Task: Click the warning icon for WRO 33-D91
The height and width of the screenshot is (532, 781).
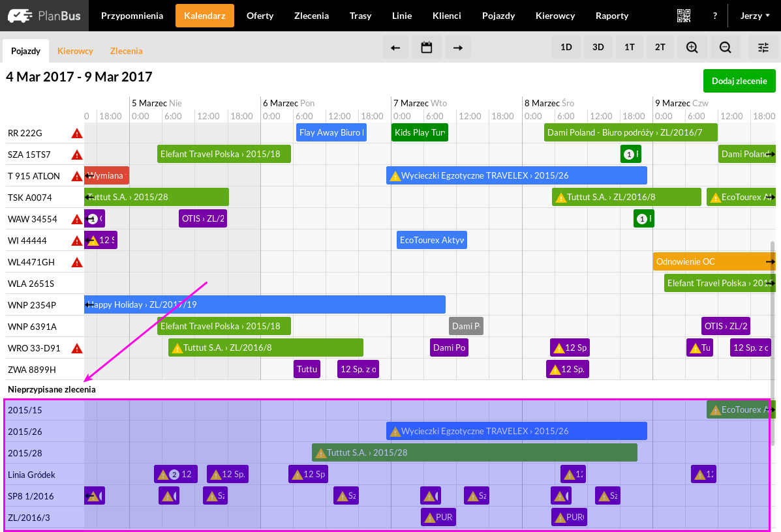Action: click(77, 348)
